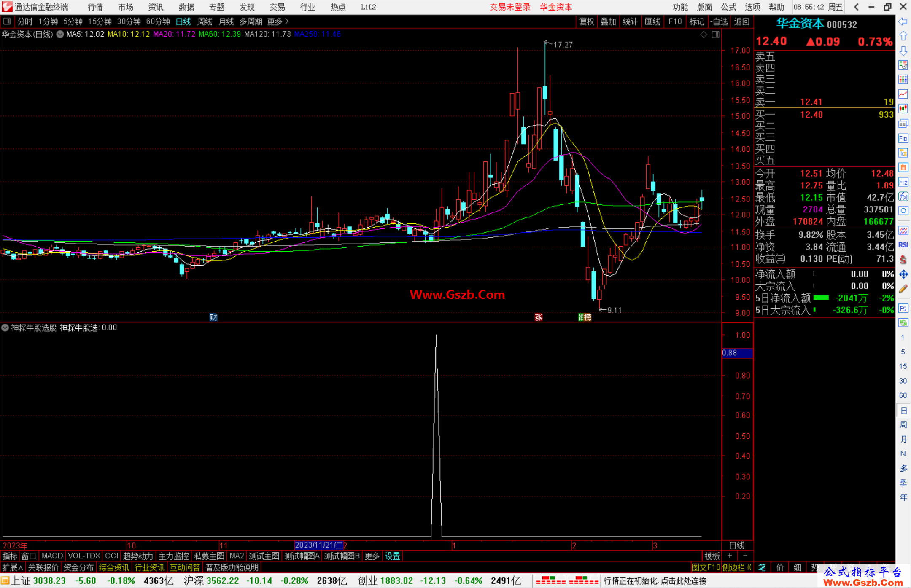This screenshot has width=911, height=588.
Task: Click the 设置 settings button in indicator bar
Action: pos(392,556)
